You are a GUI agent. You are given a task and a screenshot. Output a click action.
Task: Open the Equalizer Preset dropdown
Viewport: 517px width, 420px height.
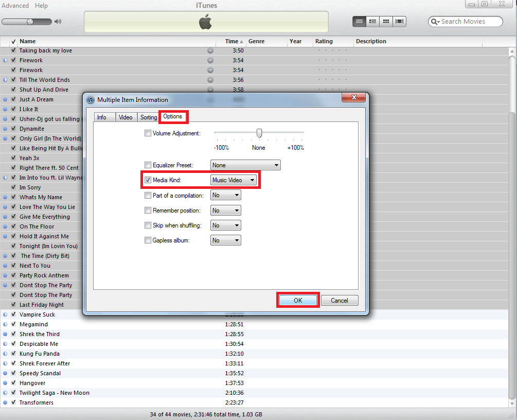tap(245, 165)
